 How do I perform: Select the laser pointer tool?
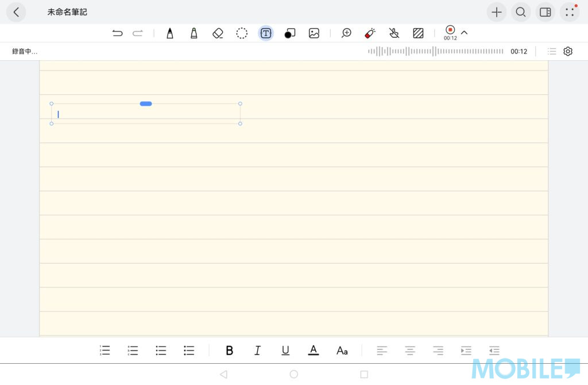click(x=370, y=33)
